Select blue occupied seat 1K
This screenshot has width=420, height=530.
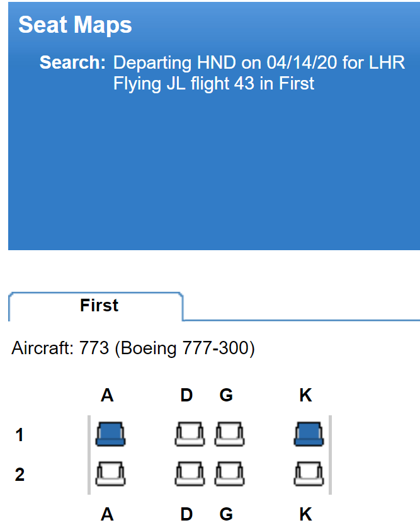tap(309, 434)
